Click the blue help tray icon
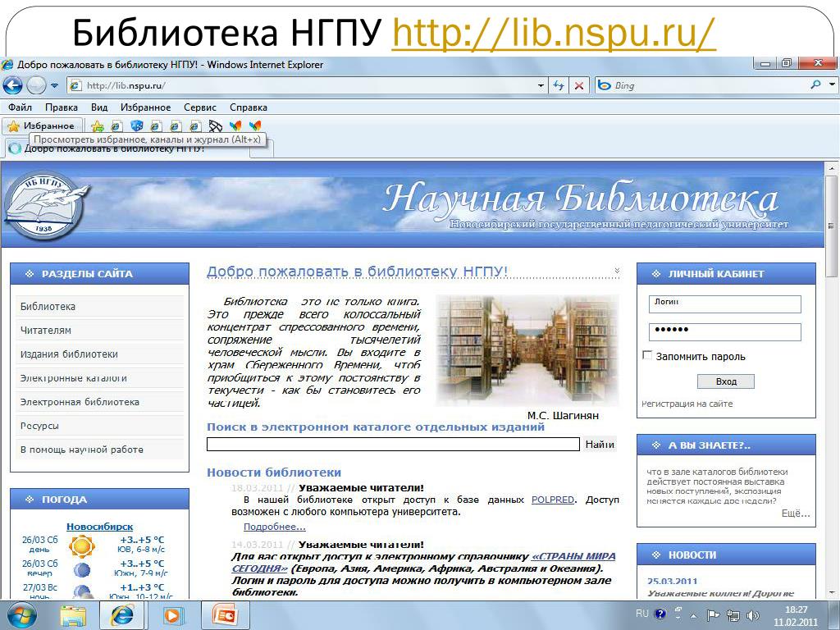The width and height of the screenshot is (840, 630). point(660,614)
